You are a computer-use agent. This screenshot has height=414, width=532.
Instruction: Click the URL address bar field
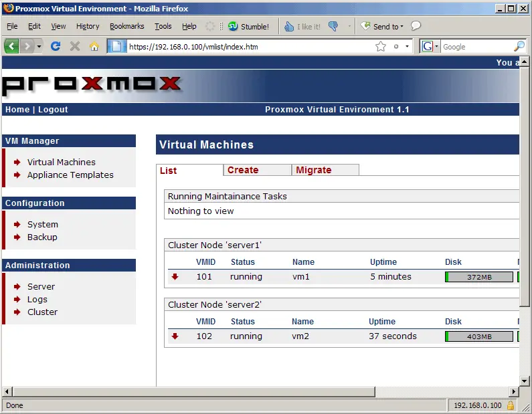[x=248, y=47]
